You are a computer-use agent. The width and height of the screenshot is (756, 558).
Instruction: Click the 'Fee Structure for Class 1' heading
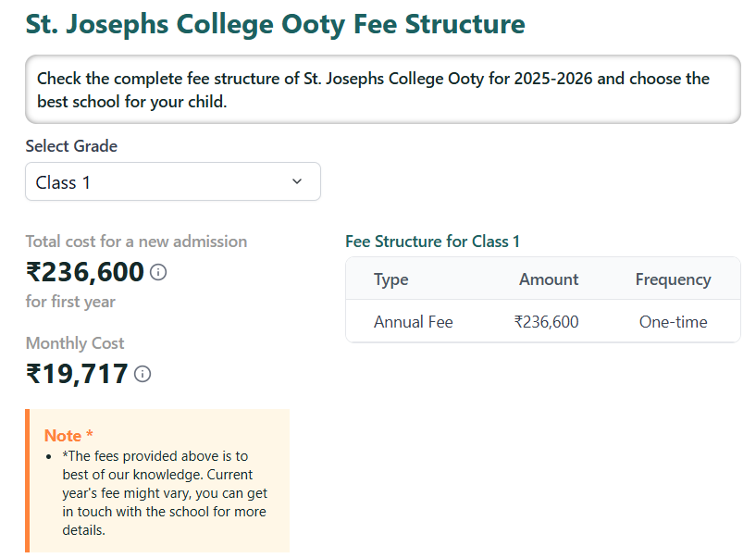432,242
